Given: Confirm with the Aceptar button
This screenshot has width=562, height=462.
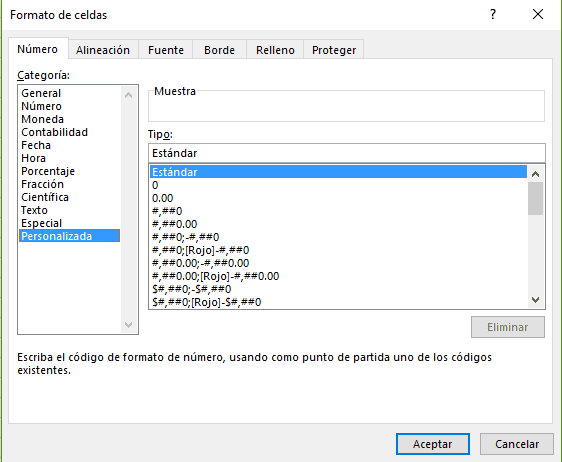Looking at the screenshot, I should [433, 444].
